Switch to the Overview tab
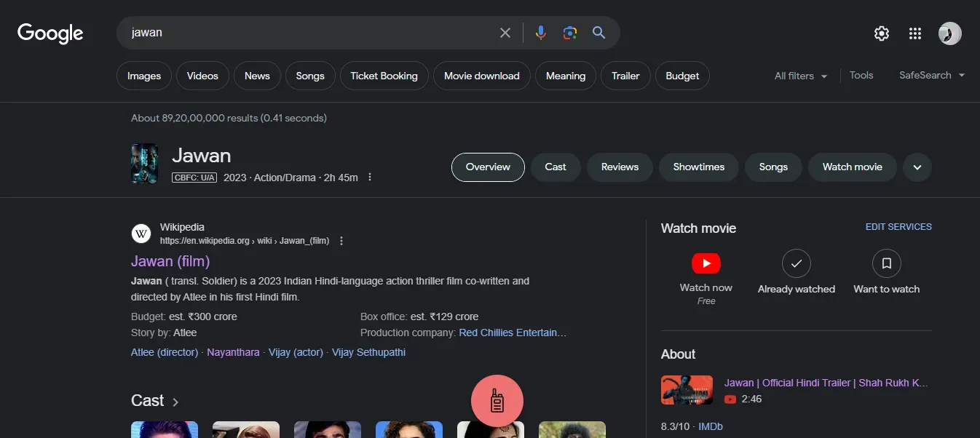The width and height of the screenshot is (980, 438). pyautogui.click(x=488, y=167)
